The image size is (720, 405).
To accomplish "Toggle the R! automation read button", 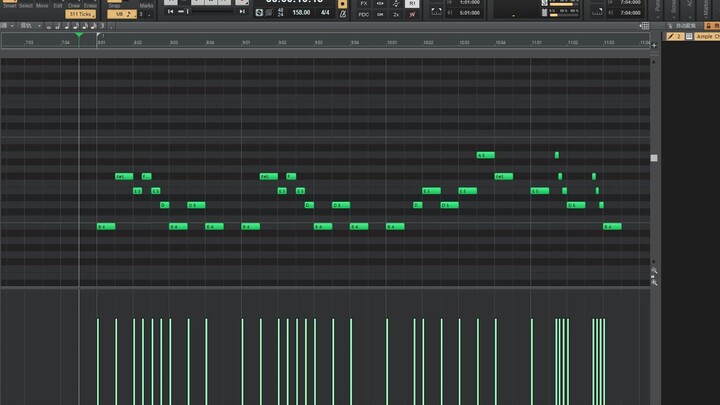I will click(x=412, y=3).
